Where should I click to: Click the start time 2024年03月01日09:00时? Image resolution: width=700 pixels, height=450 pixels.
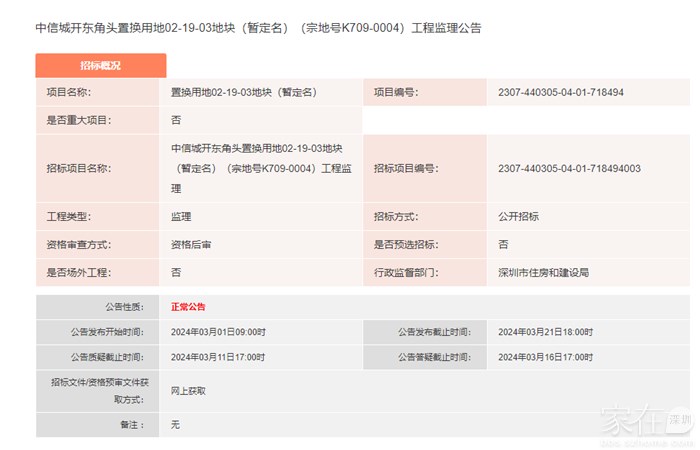[x=217, y=332]
